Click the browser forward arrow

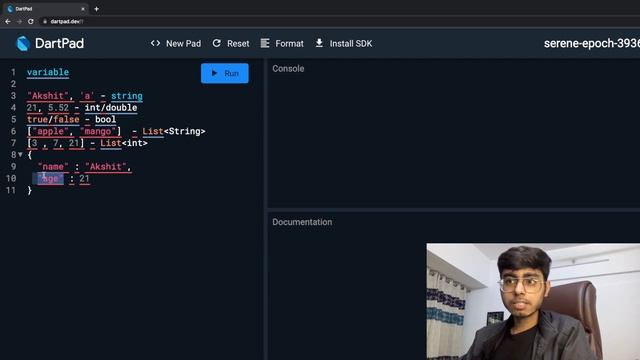(19, 21)
